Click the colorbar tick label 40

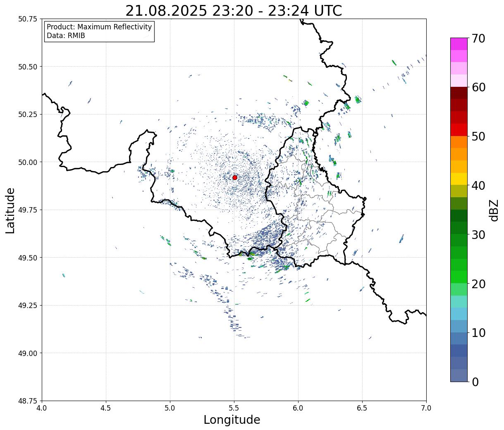click(478, 186)
